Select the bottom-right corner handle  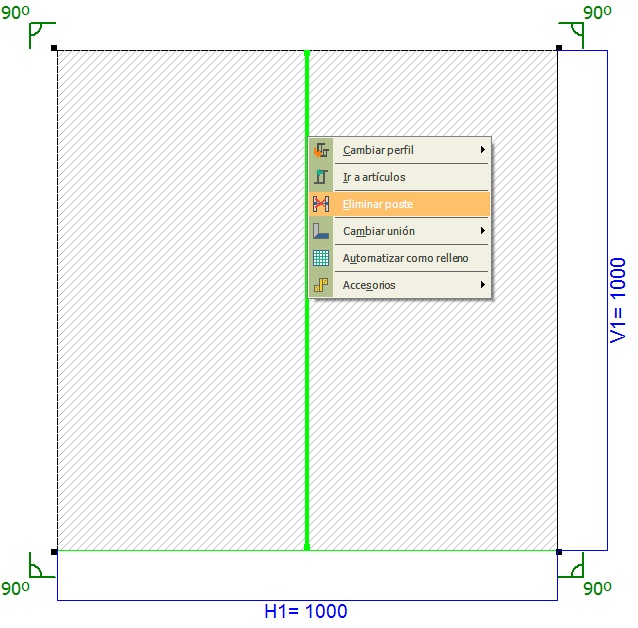click(x=559, y=552)
